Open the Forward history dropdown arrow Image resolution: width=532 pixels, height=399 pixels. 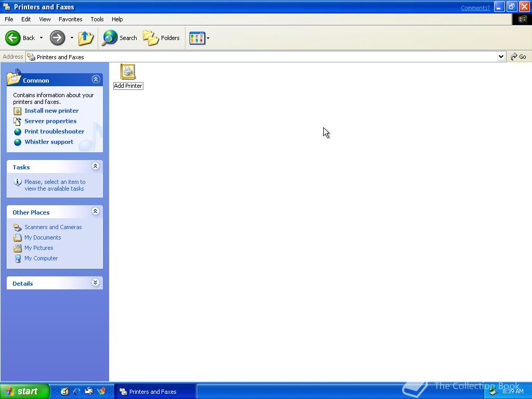(72, 37)
